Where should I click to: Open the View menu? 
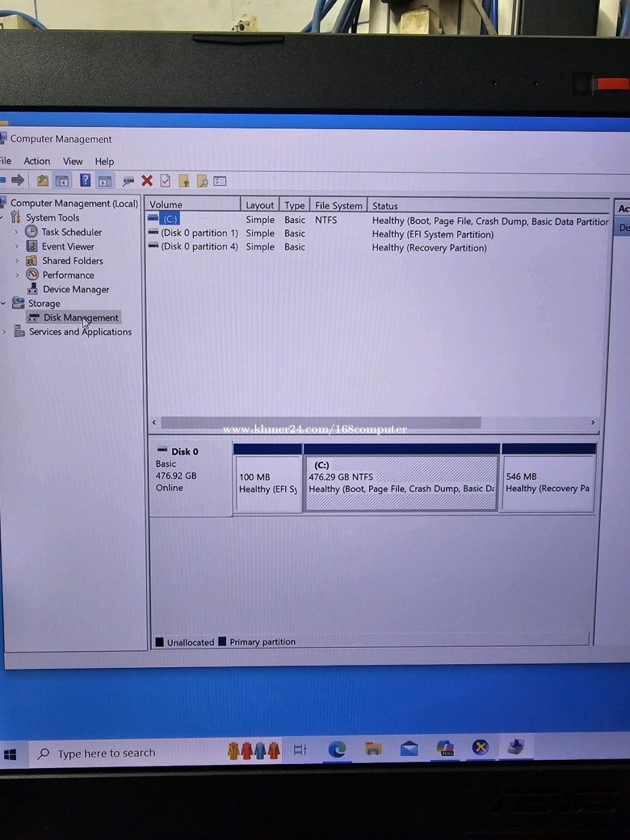73,161
